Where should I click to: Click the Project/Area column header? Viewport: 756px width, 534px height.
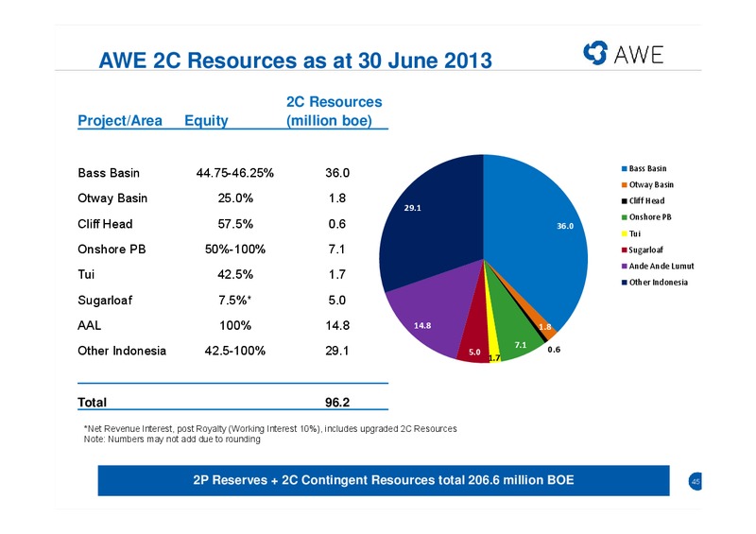(x=120, y=121)
